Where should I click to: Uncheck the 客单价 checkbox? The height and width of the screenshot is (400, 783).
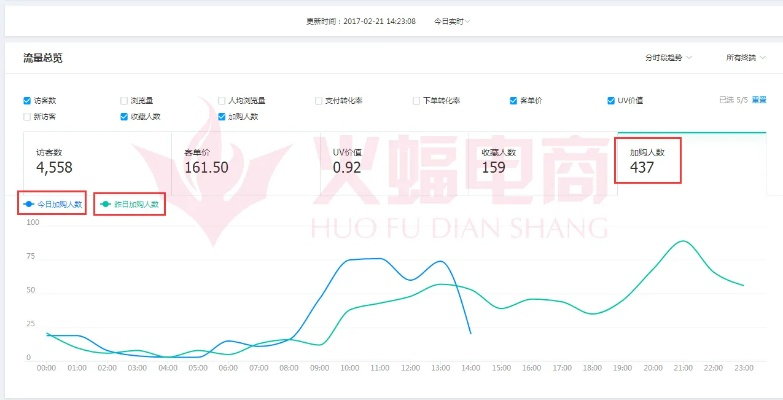514,101
